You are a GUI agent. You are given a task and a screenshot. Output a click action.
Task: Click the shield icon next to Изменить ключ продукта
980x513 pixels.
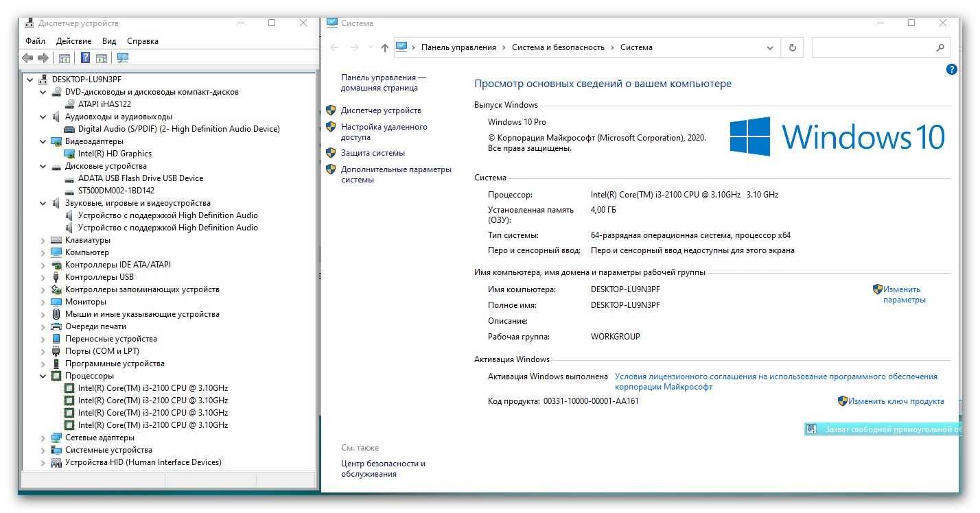(x=843, y=401)
